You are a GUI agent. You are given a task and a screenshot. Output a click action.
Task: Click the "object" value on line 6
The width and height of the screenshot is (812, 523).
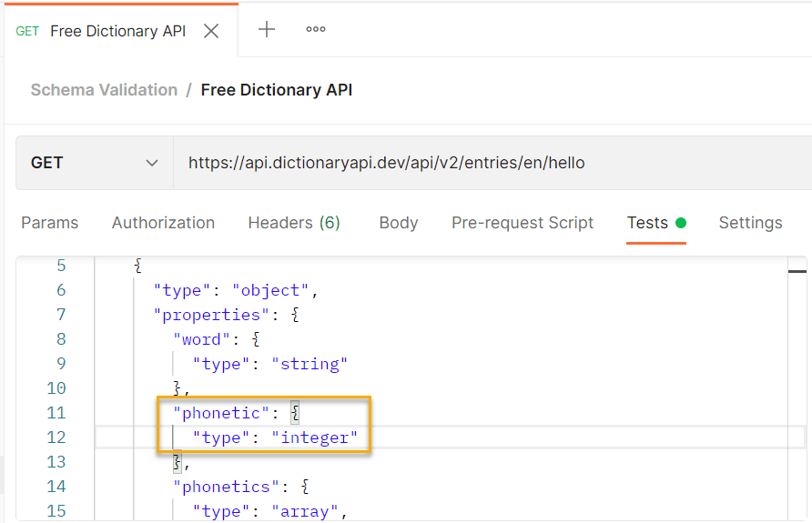(x=270, y=290)
